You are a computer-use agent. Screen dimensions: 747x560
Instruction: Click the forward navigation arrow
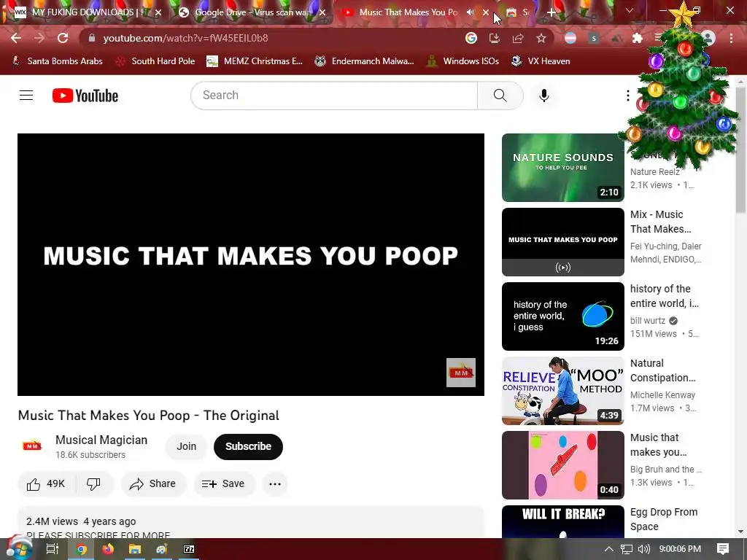point(39,38)
